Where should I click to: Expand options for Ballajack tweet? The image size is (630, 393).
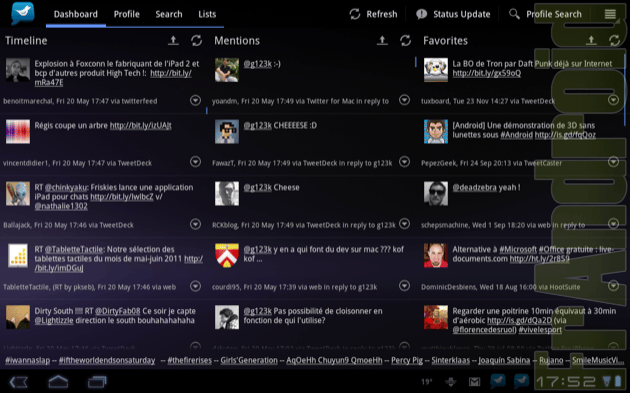195,224
